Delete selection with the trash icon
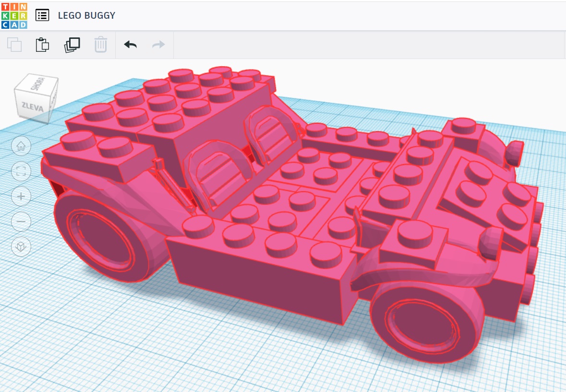Image resolution: width=566 pixels, height=392 pixels. (x=101, y=45)
